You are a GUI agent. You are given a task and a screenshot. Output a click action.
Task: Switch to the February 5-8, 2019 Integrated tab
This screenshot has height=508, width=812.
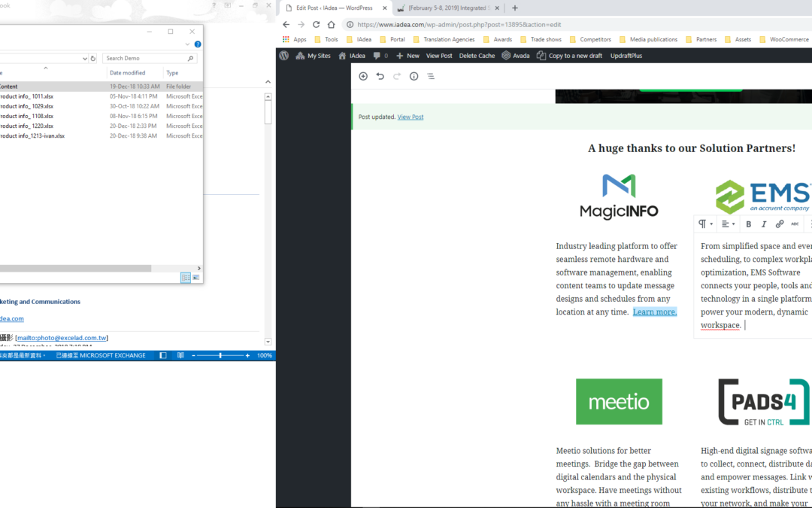point(448,8)
